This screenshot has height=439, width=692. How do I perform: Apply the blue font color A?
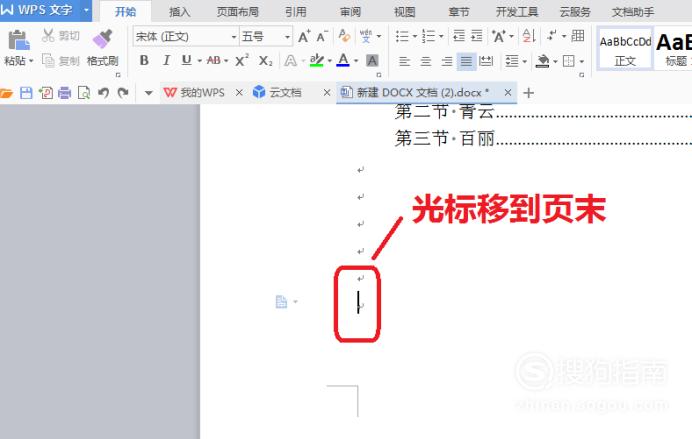[x=343, y=60]
